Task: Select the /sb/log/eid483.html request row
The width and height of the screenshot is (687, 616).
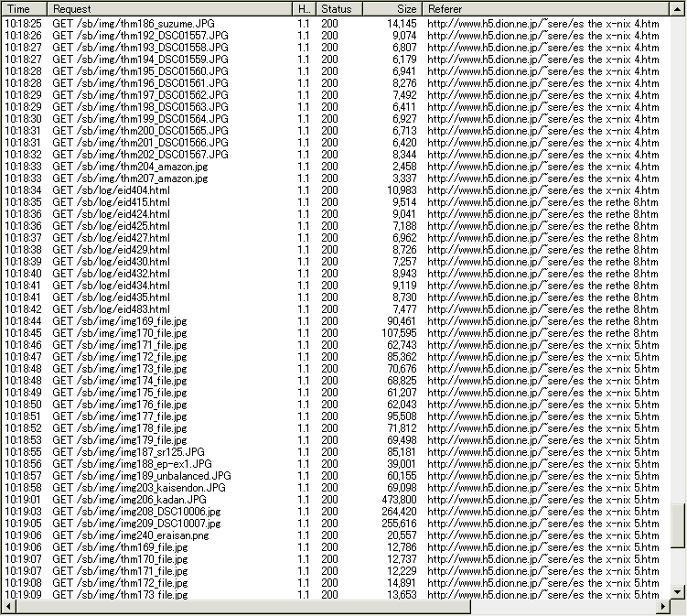Action: [335, 309]
